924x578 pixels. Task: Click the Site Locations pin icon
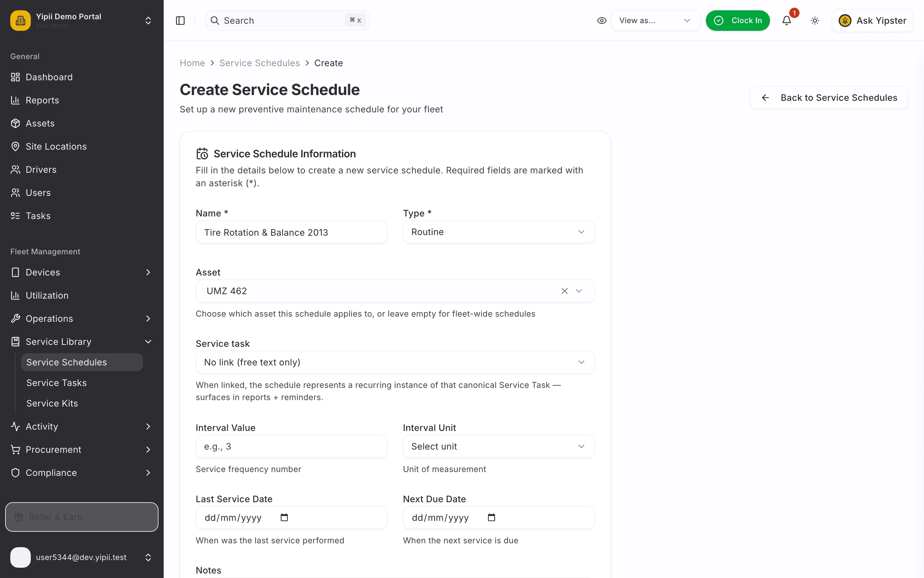click(x=15, y=146)
